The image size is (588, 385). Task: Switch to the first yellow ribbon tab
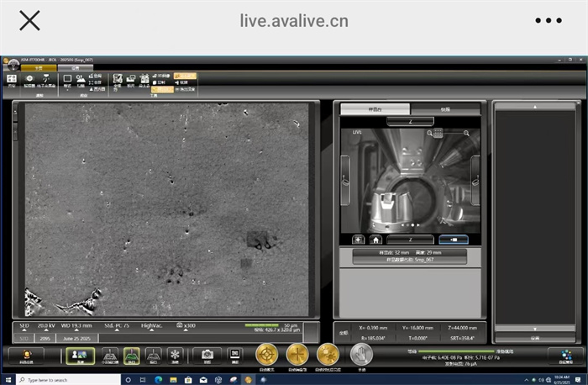[39, 68]
